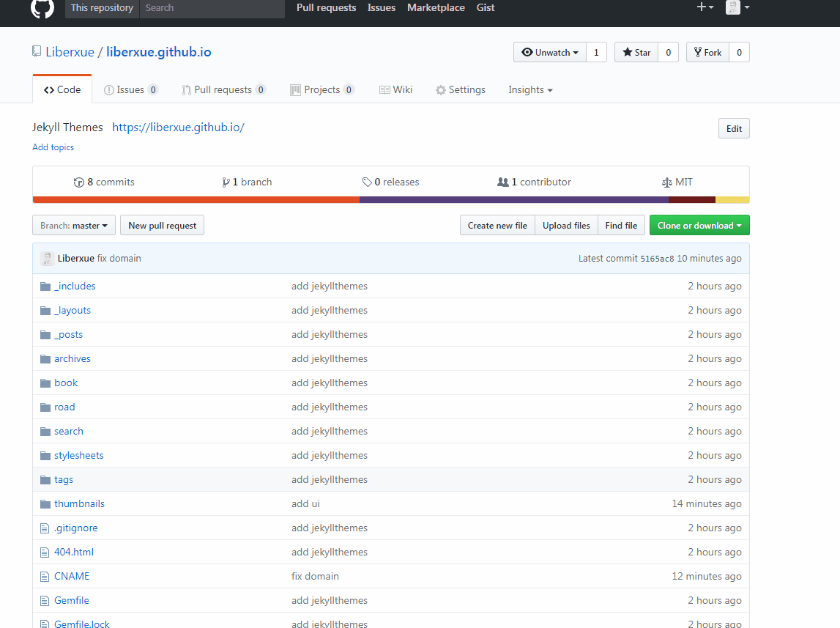The image size is (840, 628).
Task: Click the Upload files button
Action: click(x=566, y=226)
